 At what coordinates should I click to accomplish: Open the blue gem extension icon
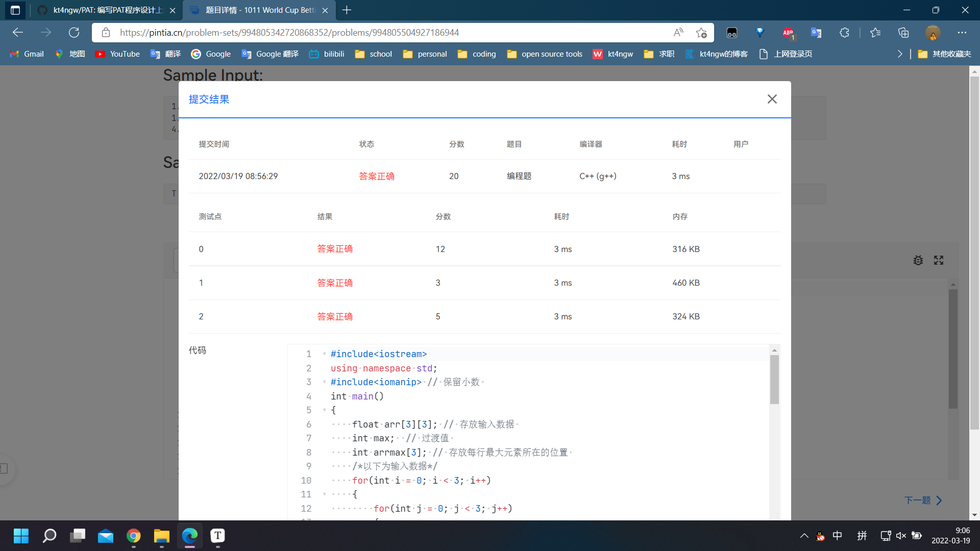pos(760,33)
